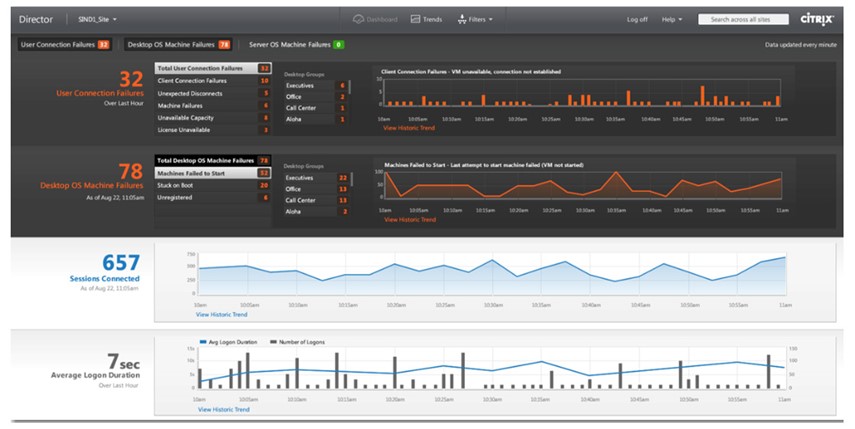Click Office group with 13 machine failures
Screen dimensions: 855x429
click(316, 189)
